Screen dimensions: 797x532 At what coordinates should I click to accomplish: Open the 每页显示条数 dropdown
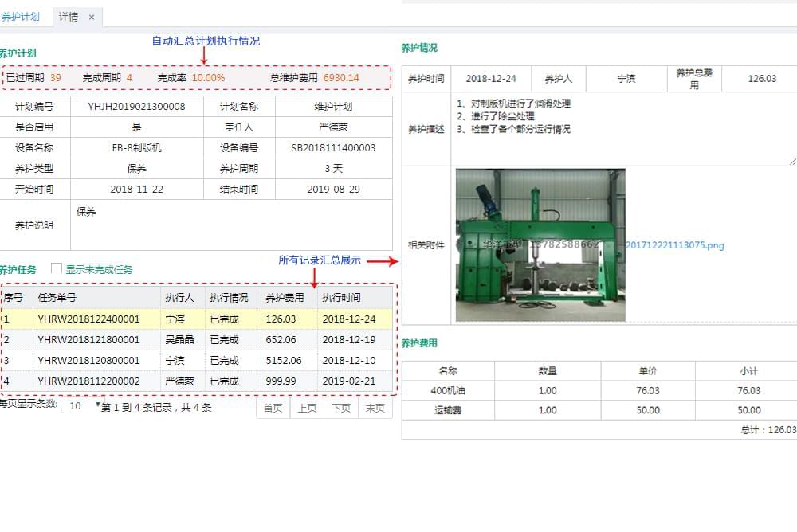pyautogui.click(x=83, y=405)
